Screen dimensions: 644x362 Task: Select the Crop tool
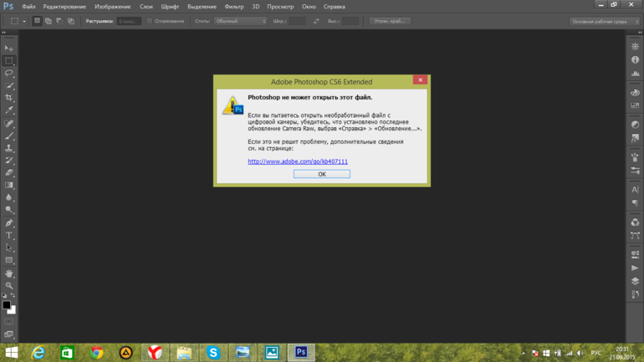pyautogui.click(x=9, y=98)
